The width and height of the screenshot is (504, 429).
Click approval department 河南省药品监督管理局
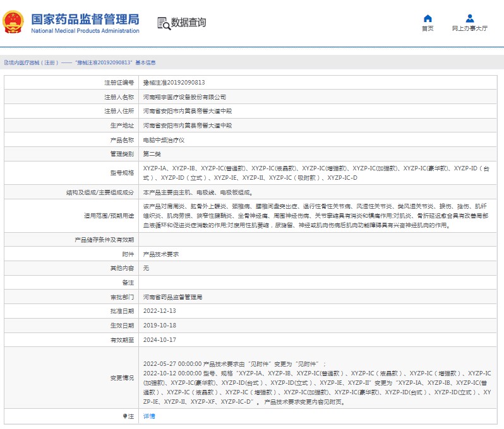pos(172,297)
